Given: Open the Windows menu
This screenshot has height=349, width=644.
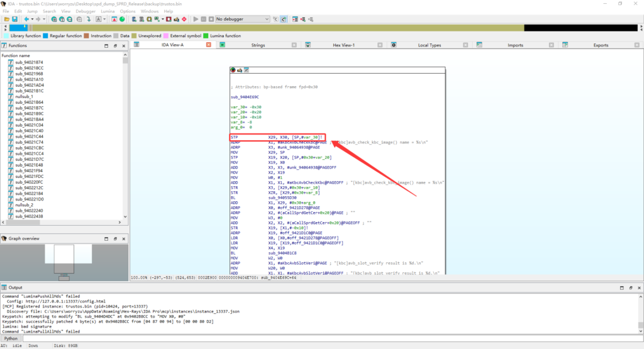Looking at the screenshot, I should (150, 11).
